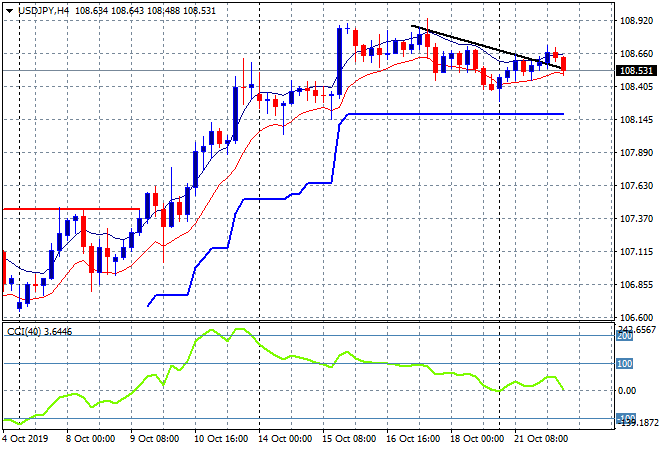Click the 107.370 price axis label

coord(636,218)
